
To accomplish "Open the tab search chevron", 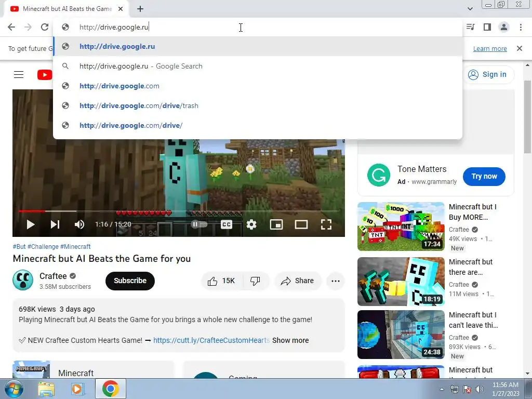I will pyautogui.click(x=470, y=9).
